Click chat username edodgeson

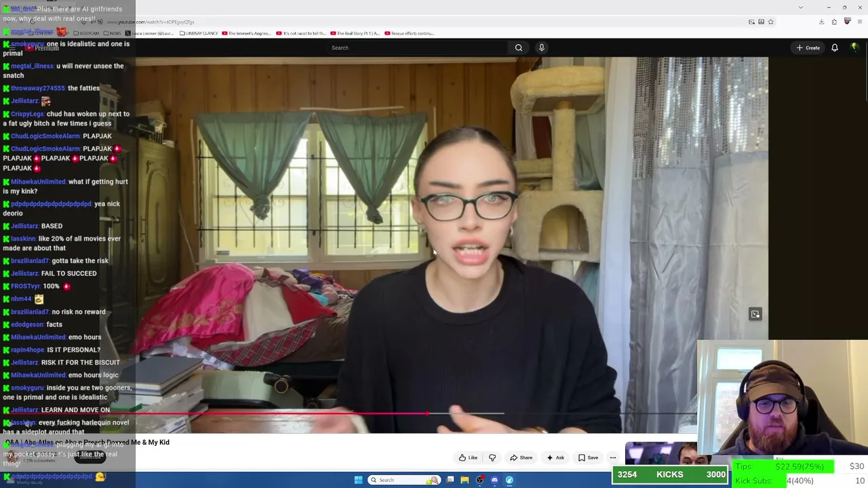(27, 325)
